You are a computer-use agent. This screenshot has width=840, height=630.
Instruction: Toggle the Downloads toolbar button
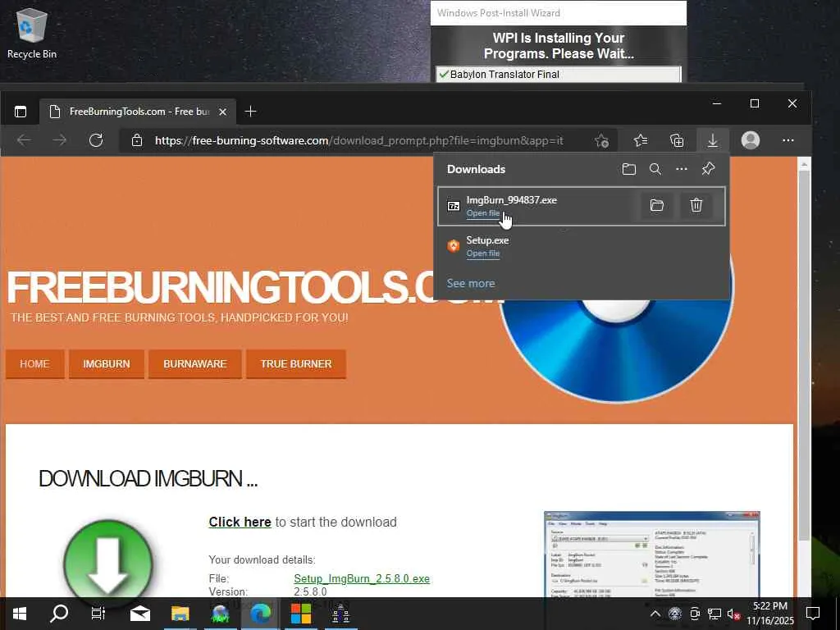tap(713, 140)
